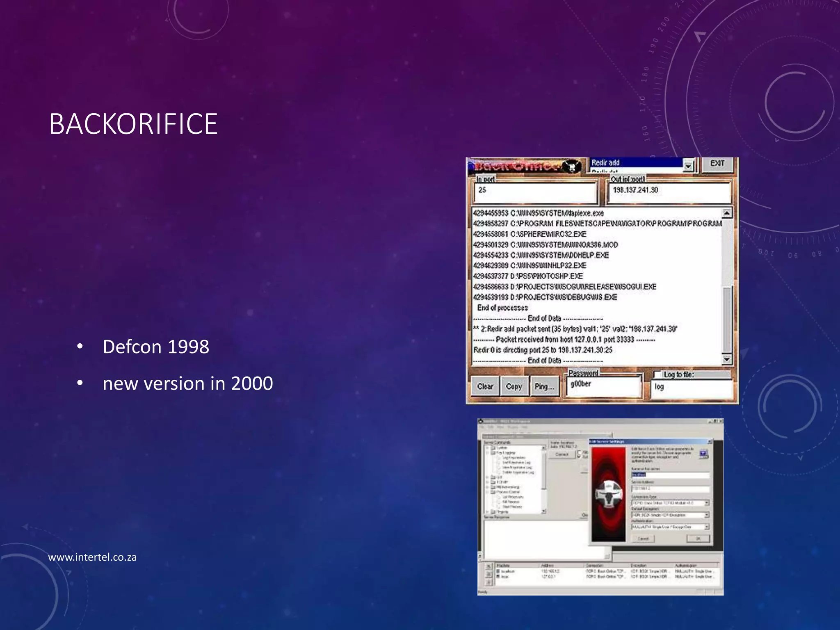Select the MIRC32.EXE process line

(530, 234)
